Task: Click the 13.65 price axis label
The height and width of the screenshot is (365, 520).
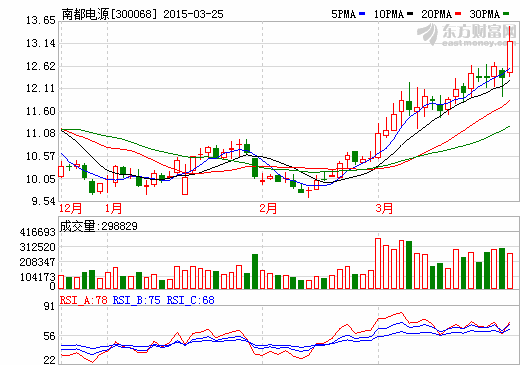Action: click(41, 20)
